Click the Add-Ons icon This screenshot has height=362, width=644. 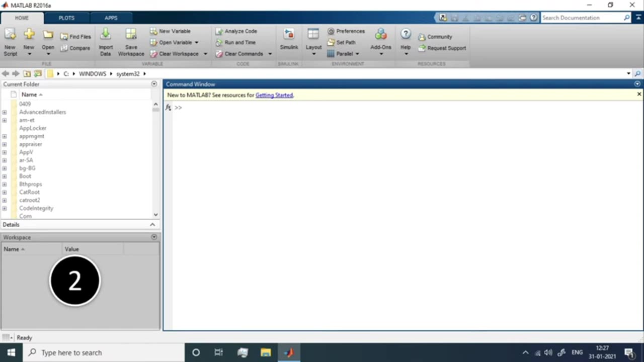(x=381, y=34)
